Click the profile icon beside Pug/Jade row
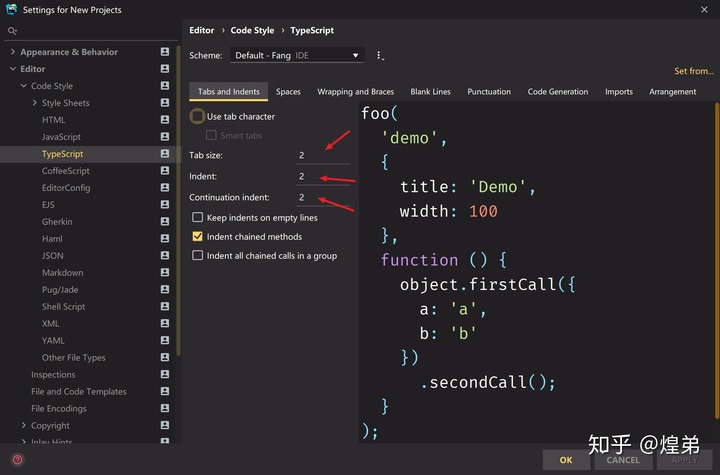 (x=165, y=289)
